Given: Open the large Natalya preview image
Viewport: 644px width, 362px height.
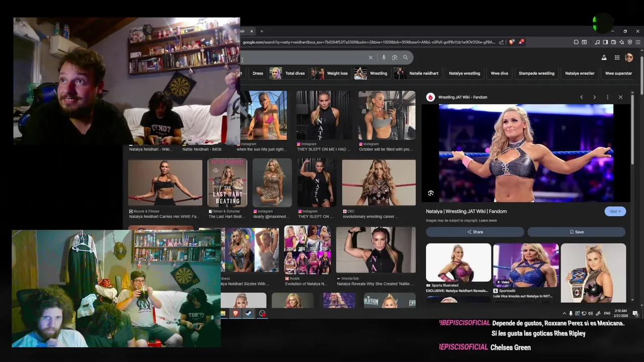Looking at the screenshot, I should point(526,153).
